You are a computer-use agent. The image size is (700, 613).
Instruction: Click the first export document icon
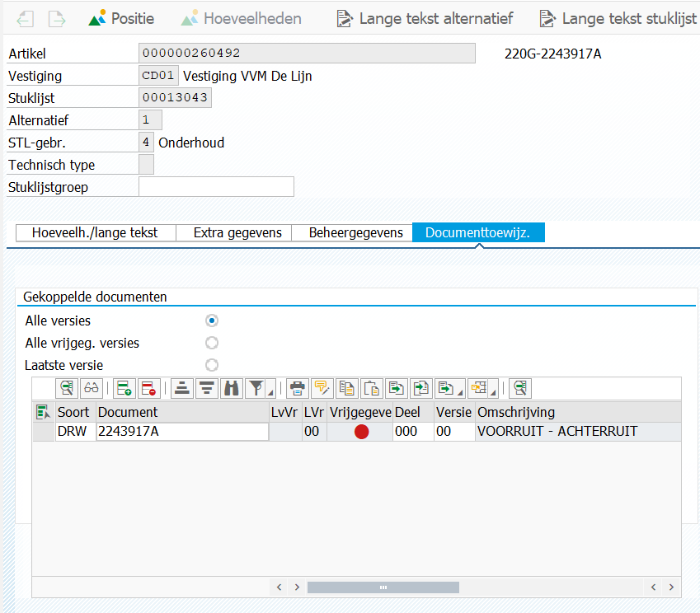(x=397, y=388)
